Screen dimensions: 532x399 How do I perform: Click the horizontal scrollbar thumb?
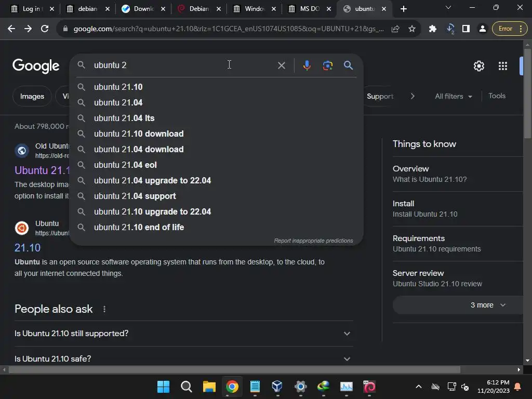[x=234, y=370]
